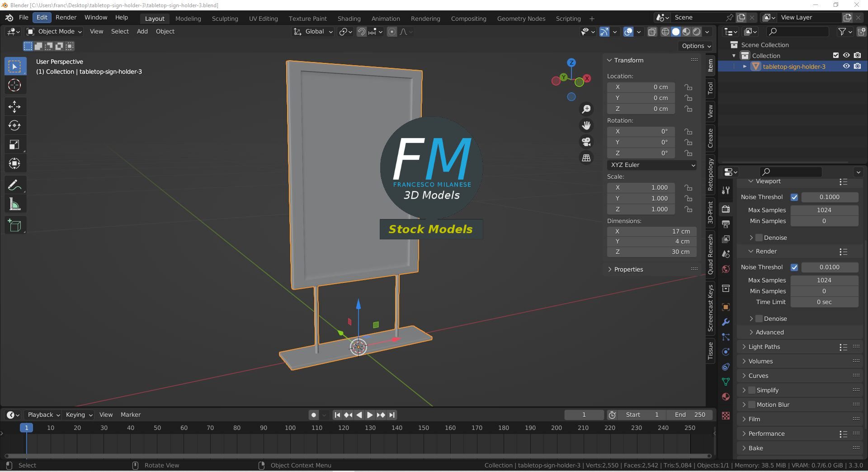Open the World properties globe icon
Image resolution: width=868 pixels, height=472 pixels.
pyautogui.click(x=726, y=269)
